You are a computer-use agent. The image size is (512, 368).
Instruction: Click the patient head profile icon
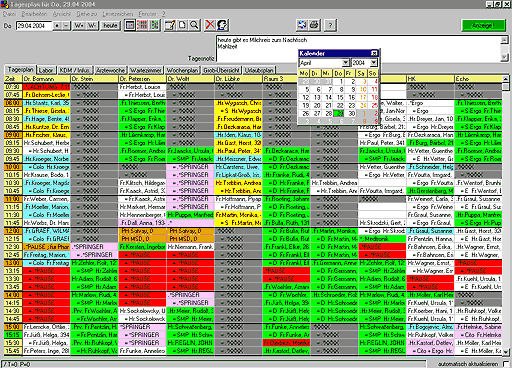222,25
